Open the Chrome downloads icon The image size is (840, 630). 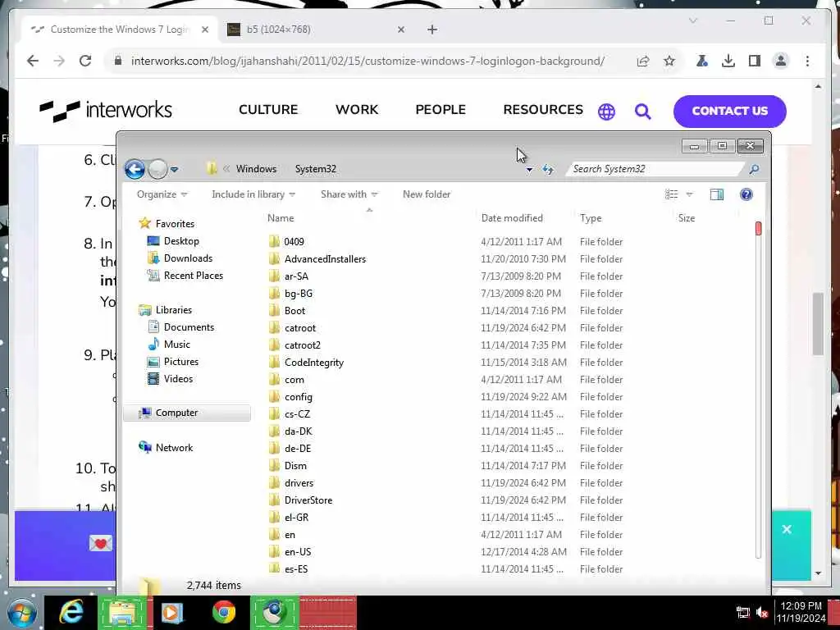728,61
